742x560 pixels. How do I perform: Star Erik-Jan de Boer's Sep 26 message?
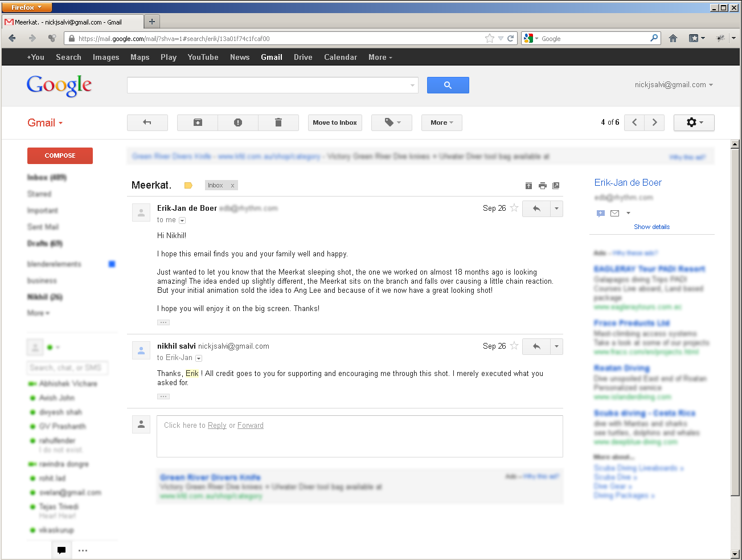(x=514, y=208)
